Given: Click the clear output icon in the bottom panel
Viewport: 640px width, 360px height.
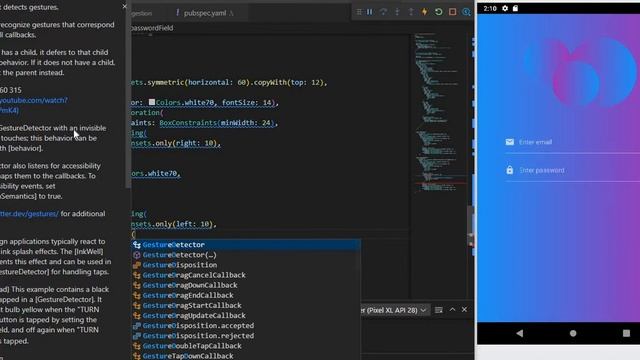Looking at the screenshot, I should 439,310.
